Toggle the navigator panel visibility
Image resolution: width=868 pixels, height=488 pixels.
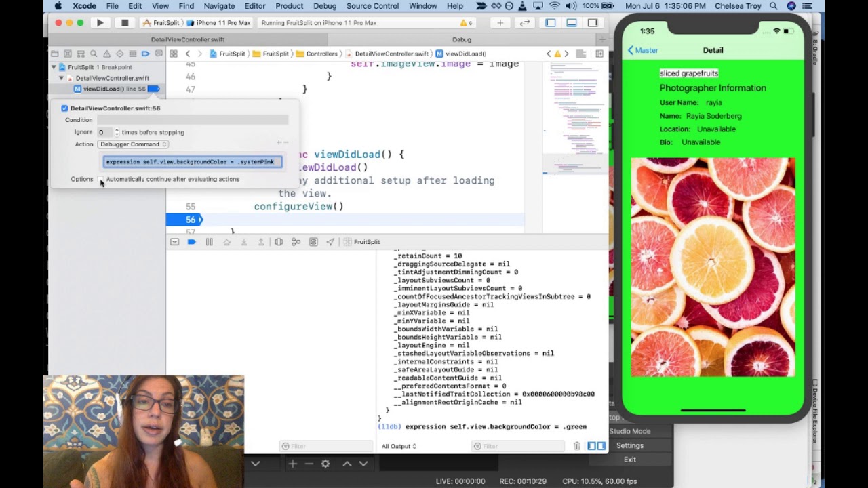pos(551,23)
